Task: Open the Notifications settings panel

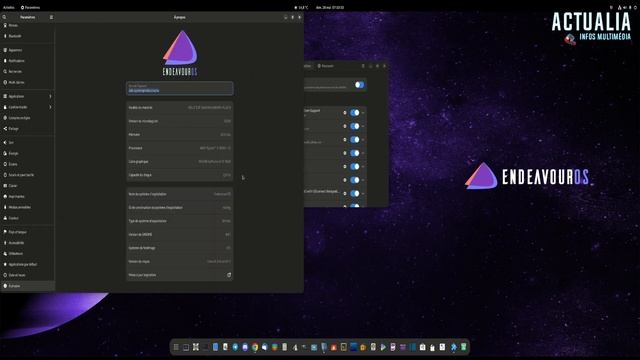Action: [x=27, y=60]
